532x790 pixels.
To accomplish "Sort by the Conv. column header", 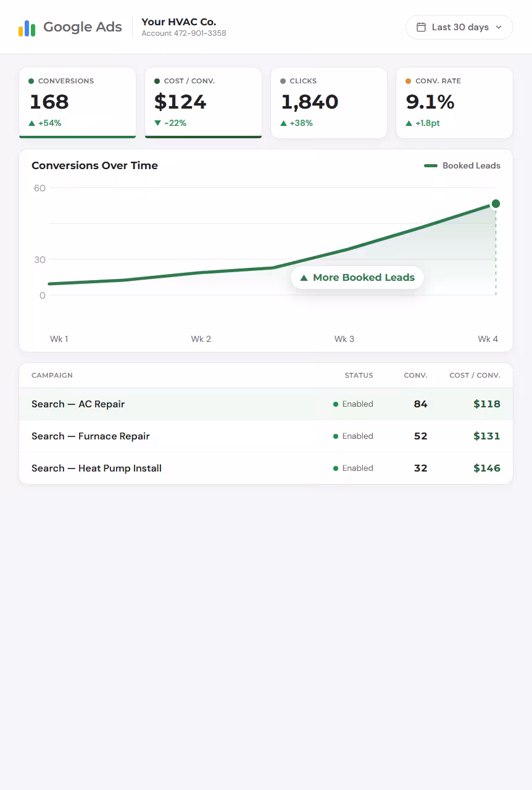I will click(x=416, y=375).
